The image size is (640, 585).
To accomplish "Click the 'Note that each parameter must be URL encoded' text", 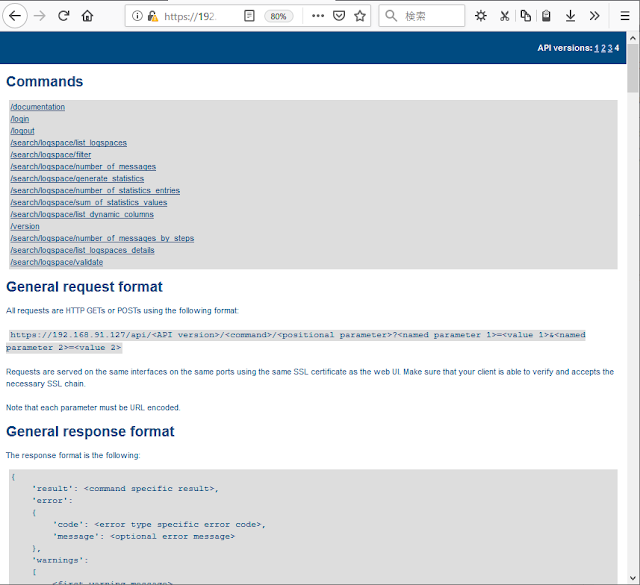I will coord(93,407).
